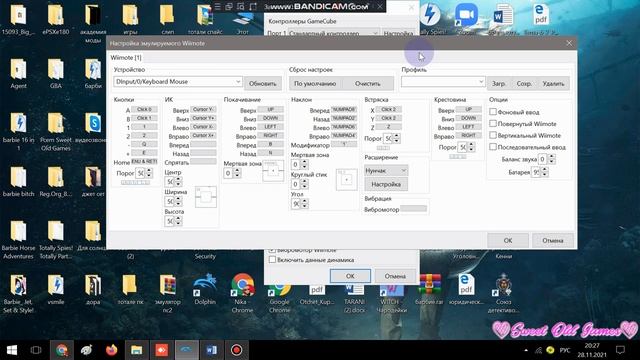
Task: Open the Skype videocall desktop shortcut
Action: (x=93, y=127)
